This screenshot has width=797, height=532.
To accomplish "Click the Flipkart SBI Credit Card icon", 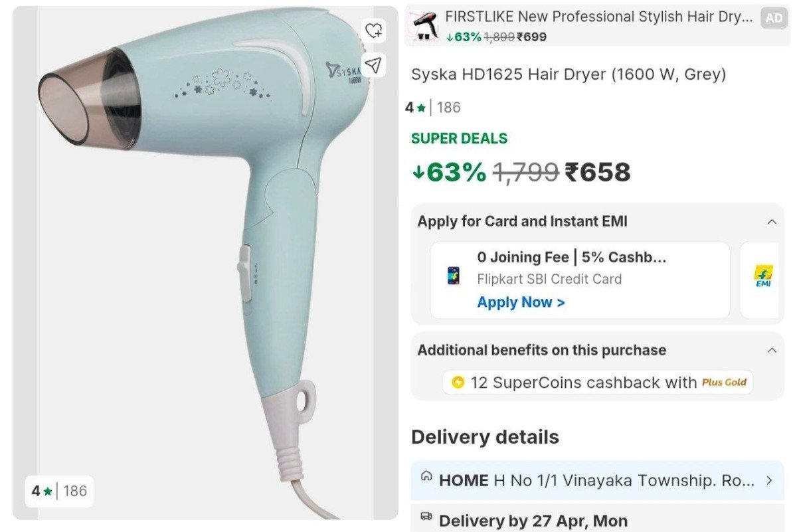I will (x=454, y=276).
